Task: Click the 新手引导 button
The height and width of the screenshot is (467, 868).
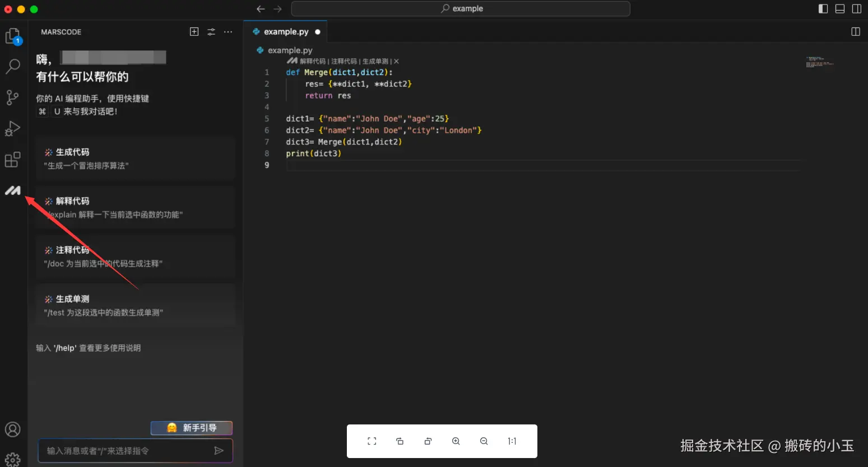Action: (x=192, y=428)
